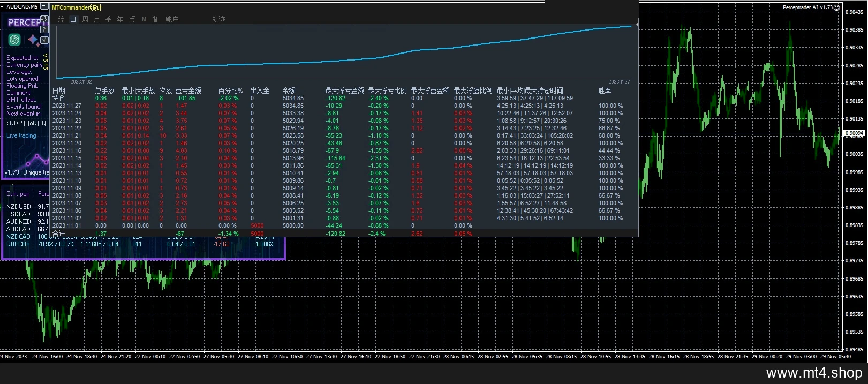Click the ChatGPT logo icon in Perceptrader panel
The width and height of the screenshot is (868, 384).
click(14, 40)
